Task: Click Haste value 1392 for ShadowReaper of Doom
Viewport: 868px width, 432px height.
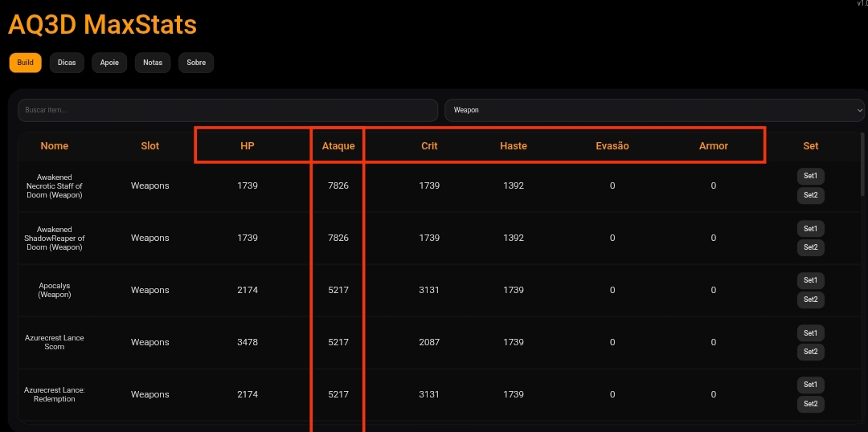Action: (x=513, y=238)
